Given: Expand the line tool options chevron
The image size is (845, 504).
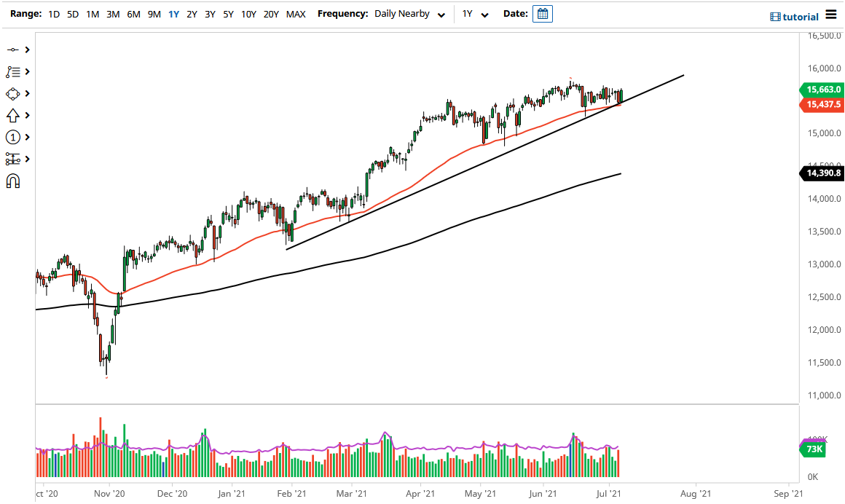Looking at the screenshot, I should 27,50.
